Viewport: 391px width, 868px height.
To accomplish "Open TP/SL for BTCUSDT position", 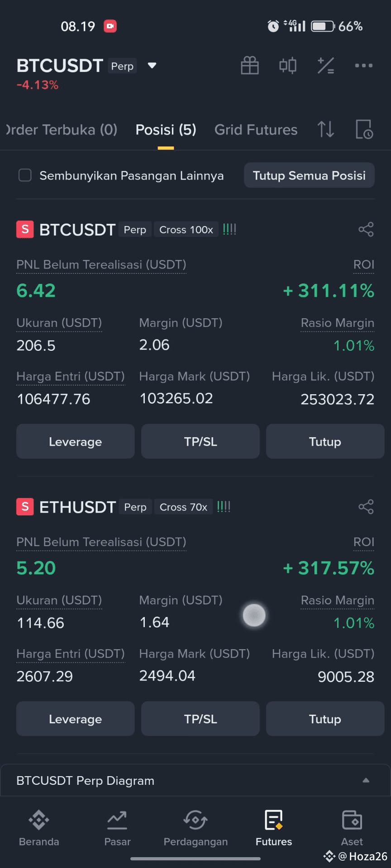I will [200, 442].
